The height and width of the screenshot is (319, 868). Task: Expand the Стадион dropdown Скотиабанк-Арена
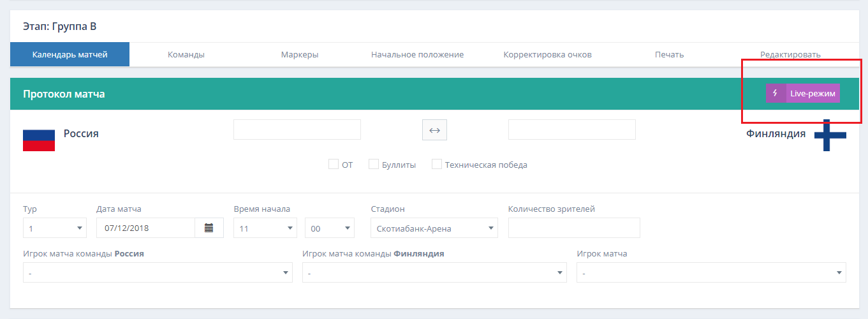click(434, 228)
